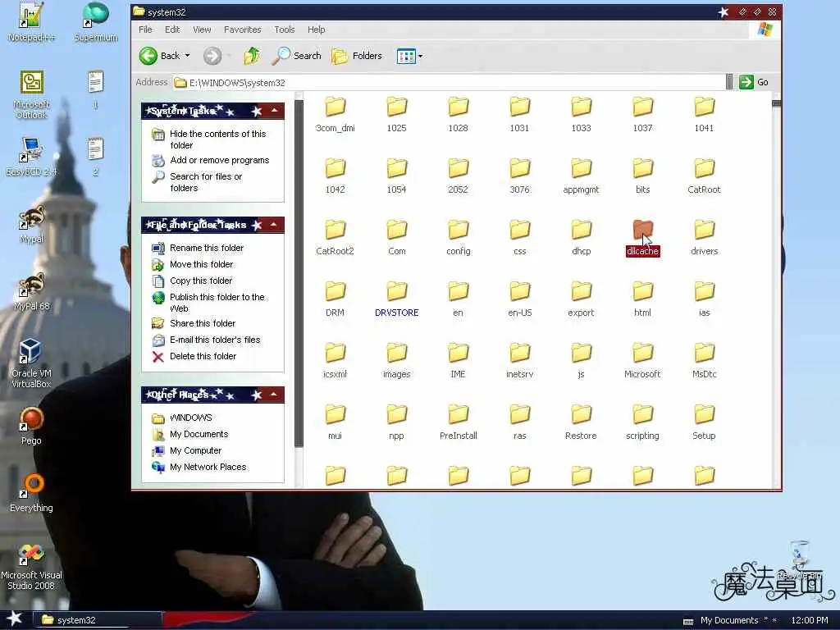Select the 3com_dmi folder

[x=336, y=114]
